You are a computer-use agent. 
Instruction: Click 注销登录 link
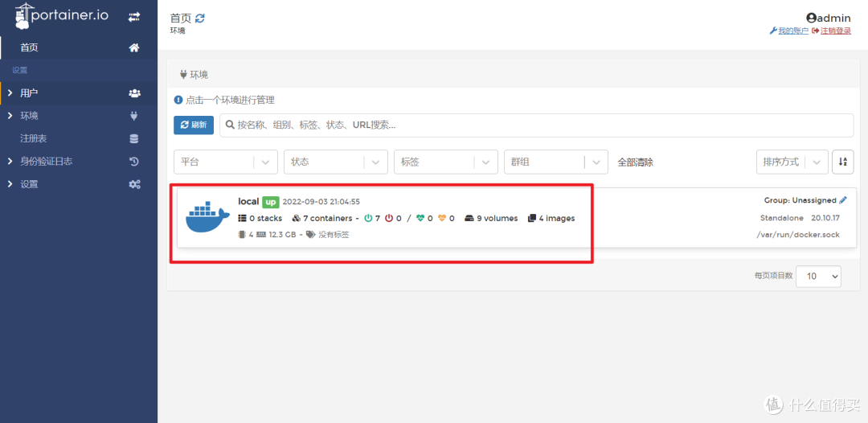tap(835, 31)
